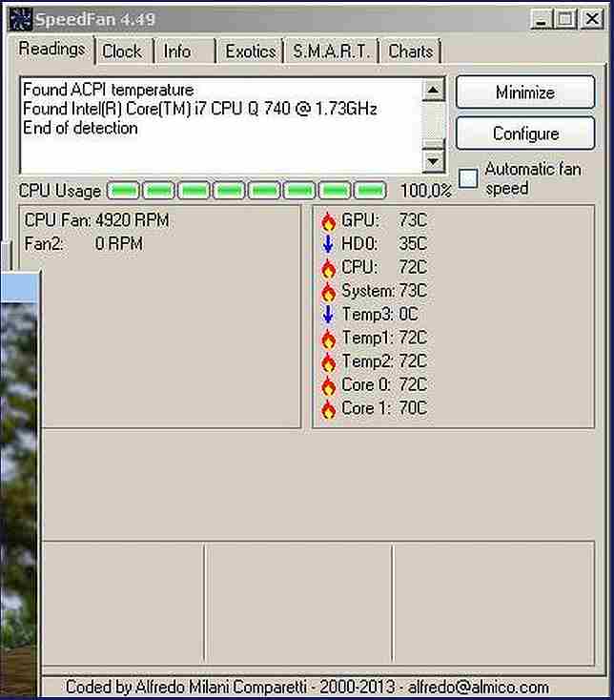Switch to the Exotics tab
Image resolution: width=614 pixels, height=700 pixels.
tap(251, 51)
